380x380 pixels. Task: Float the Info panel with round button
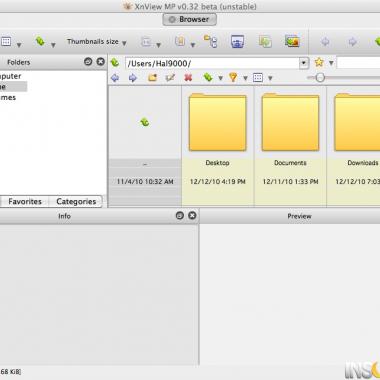pos(180,216)
